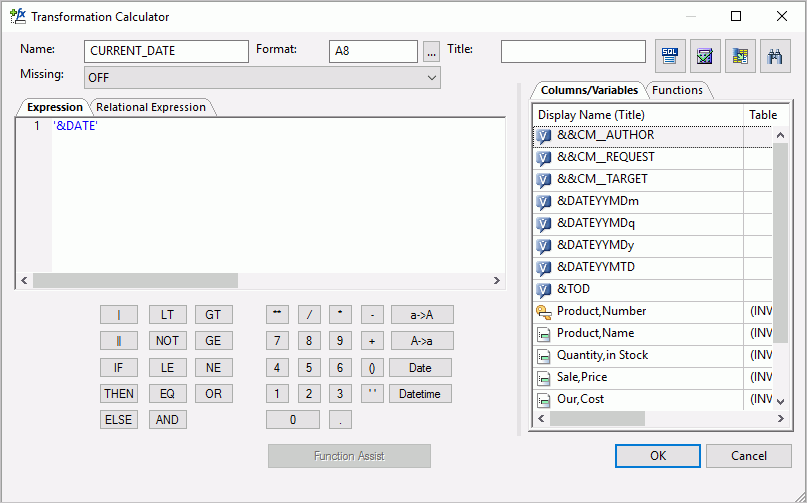Click the Title input field
807x503 pixels.
click(x=573, y=51)
